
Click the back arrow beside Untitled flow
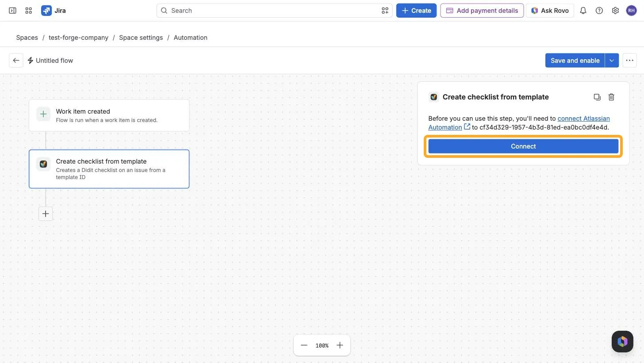click(x=16, y=61)
